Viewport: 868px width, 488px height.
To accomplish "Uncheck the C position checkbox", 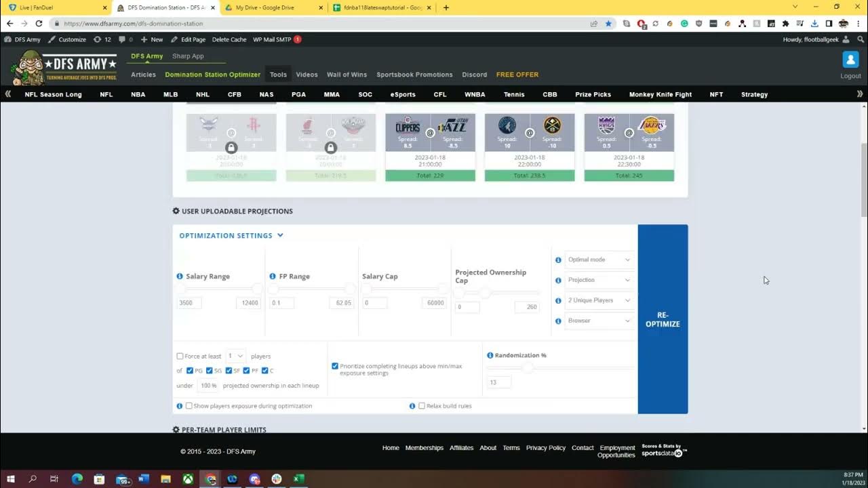I will point(265,371).
